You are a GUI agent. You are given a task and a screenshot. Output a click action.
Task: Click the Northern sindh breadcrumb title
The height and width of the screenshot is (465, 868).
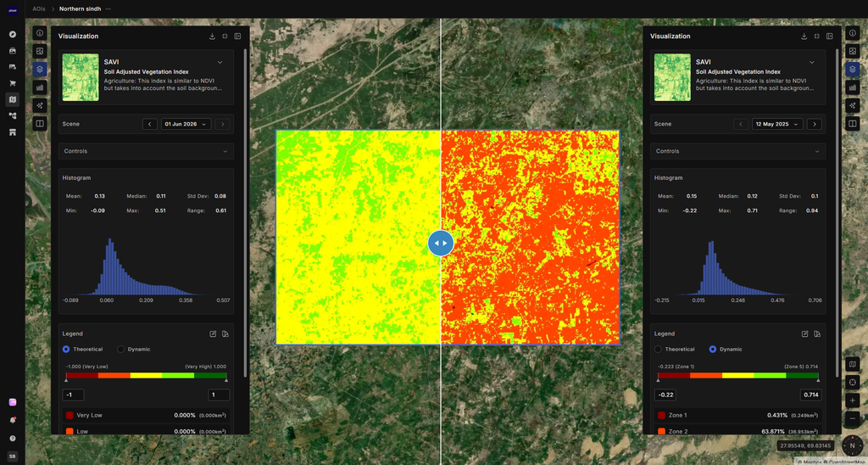point(81,8)
